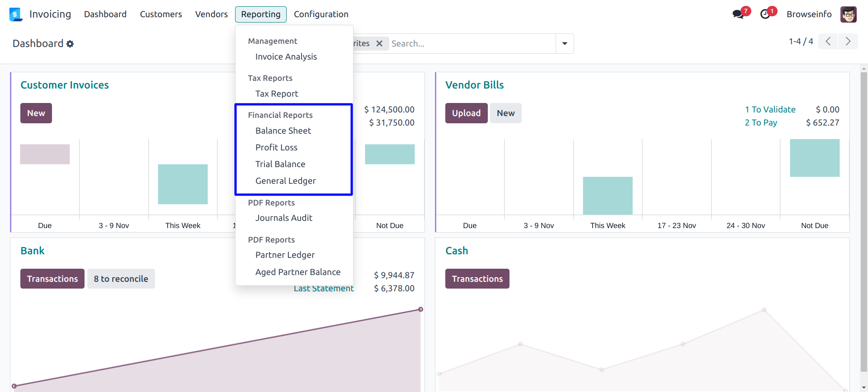Select Balance Sheet from Financial Reports
Viewport: 868px width, 392px height.
[x=283, y=131]
